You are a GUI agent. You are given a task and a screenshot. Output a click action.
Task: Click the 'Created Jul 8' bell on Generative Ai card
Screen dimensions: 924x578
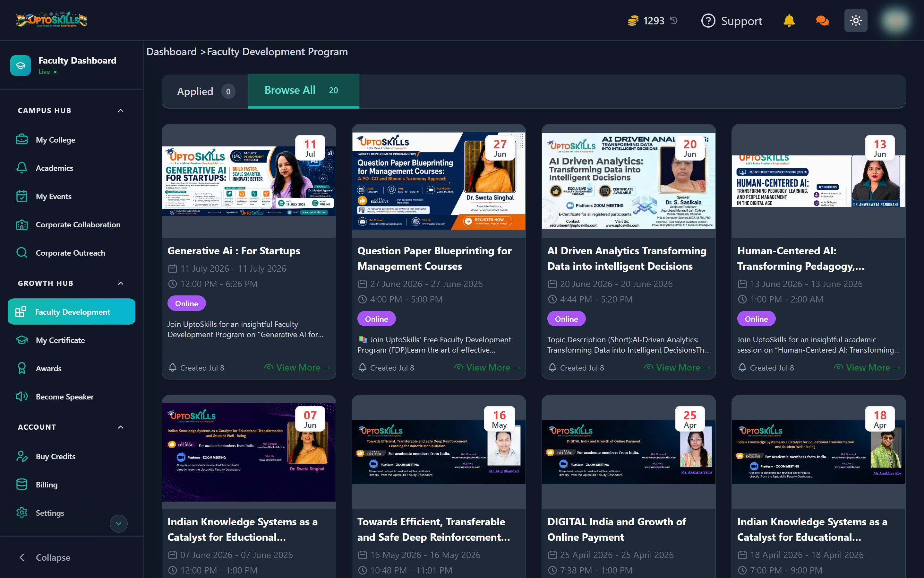[172, 367]
